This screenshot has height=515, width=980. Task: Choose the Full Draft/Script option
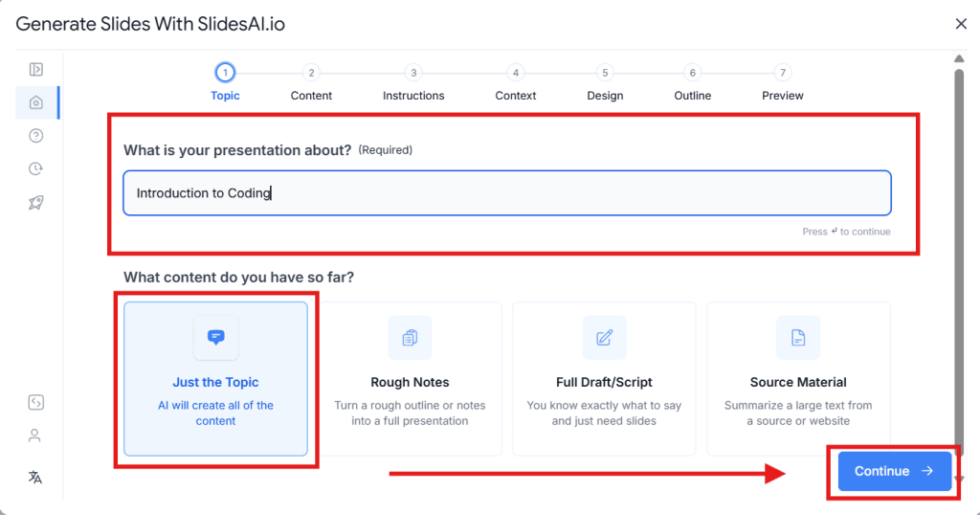coord(604,379)
